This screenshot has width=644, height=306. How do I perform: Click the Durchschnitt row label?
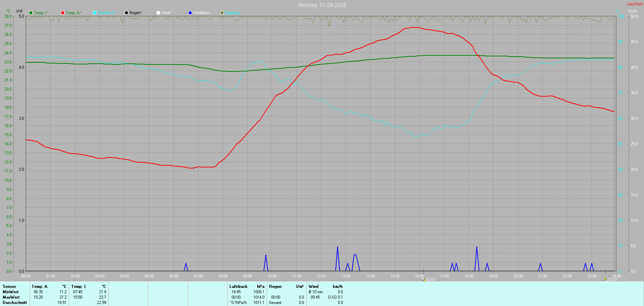click(15, 303)
